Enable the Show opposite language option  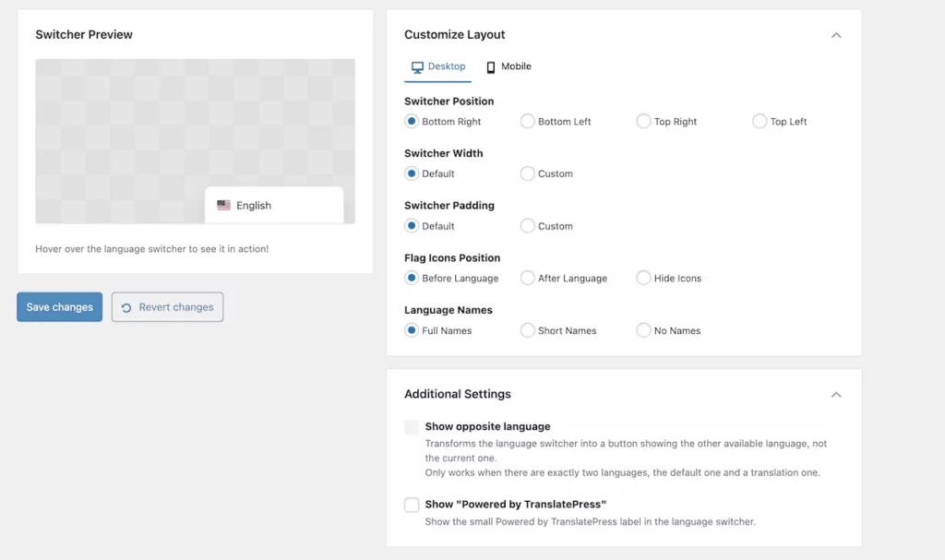point(412,427)
